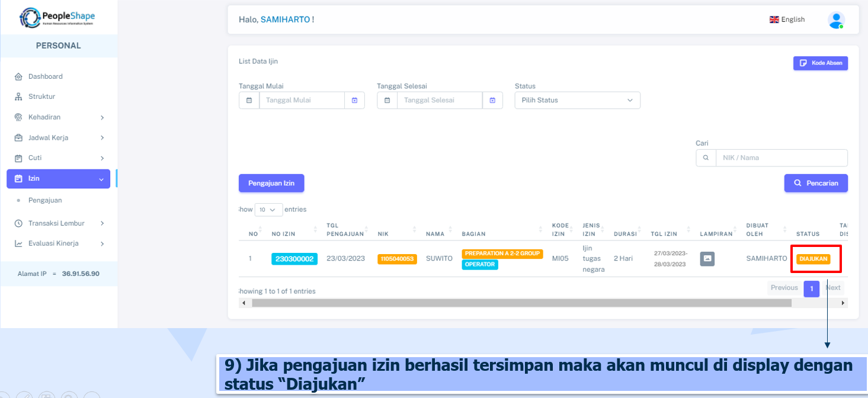868x398 pixels.
Task: Open the attachment image icon in Lampiran
Action: 707,259
